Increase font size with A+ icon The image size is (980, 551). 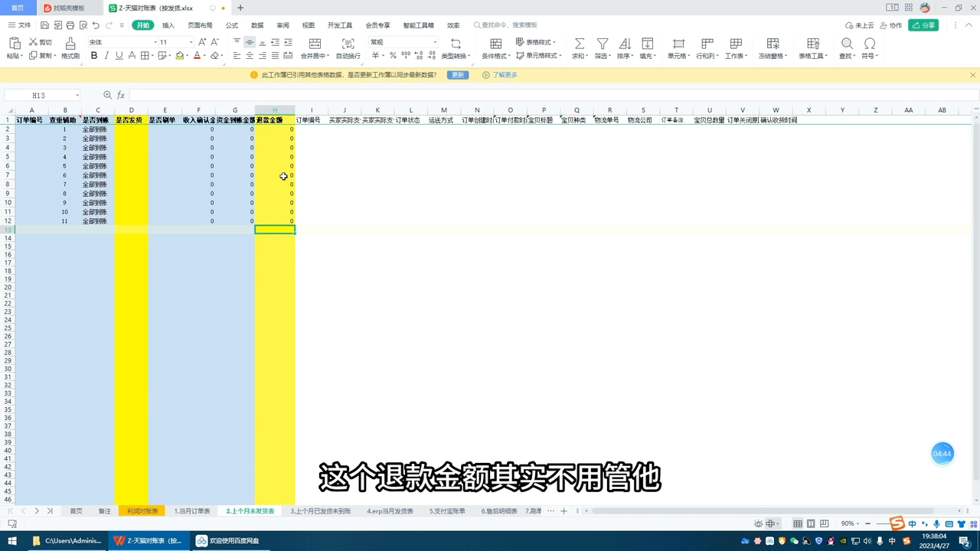tap(202, 42)
